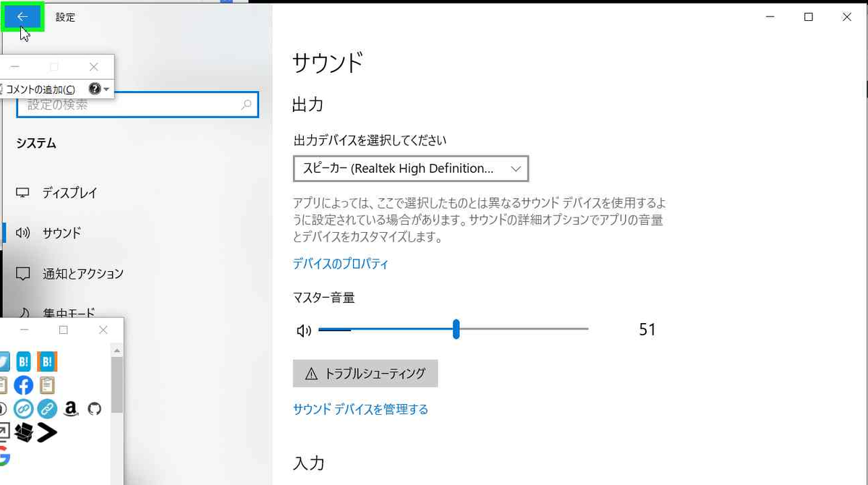
Task: Open 通知とアクション from the sidebar
Action: pos(82,273)
